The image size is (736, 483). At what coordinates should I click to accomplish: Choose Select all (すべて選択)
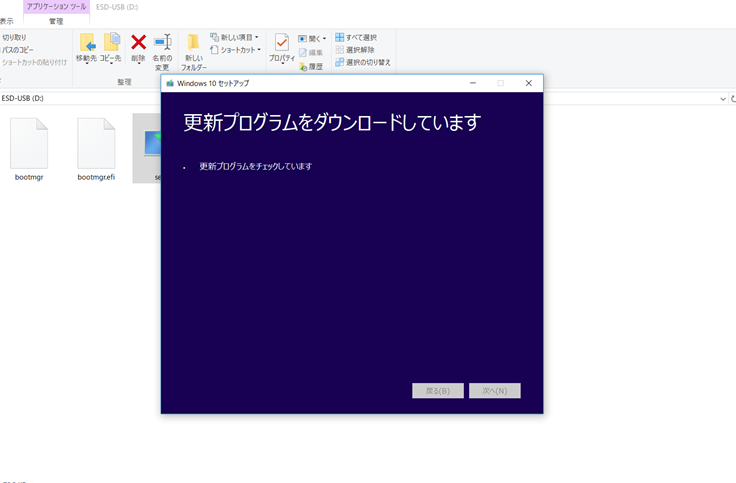tap(356, 37)
